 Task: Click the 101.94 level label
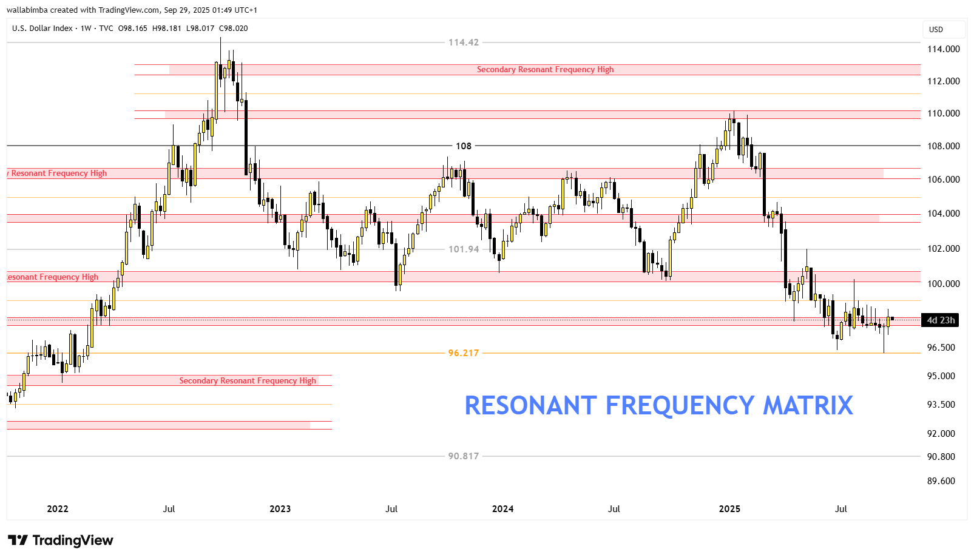coord(464,249)
